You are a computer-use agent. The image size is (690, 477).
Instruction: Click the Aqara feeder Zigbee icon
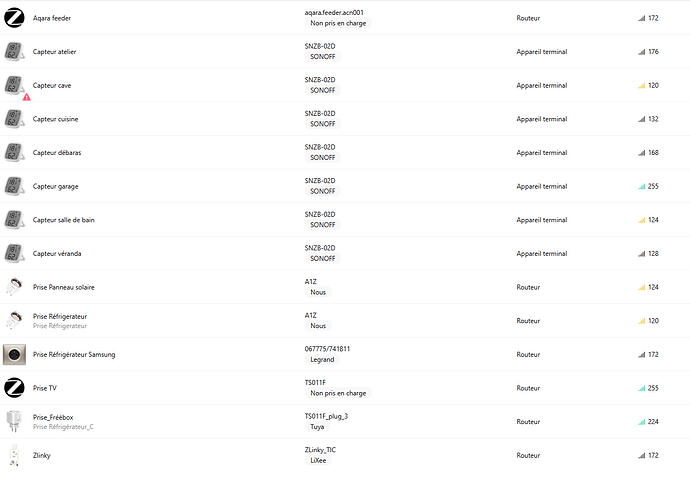[x=15, y=18]
